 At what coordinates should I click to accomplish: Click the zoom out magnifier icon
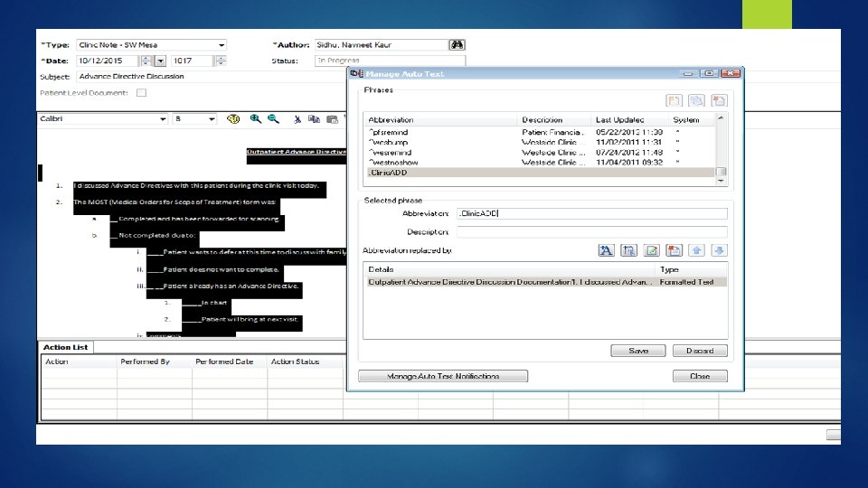point(272,118)
